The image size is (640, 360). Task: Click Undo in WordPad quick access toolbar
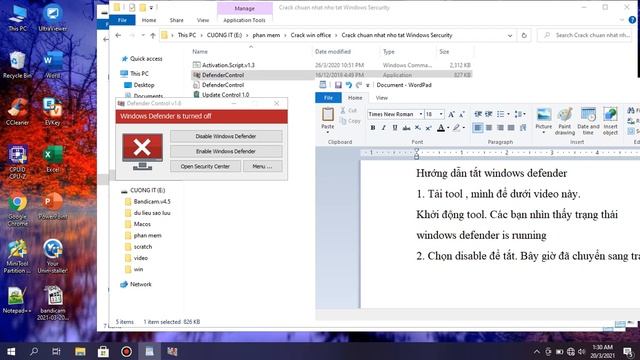(349, 85)
